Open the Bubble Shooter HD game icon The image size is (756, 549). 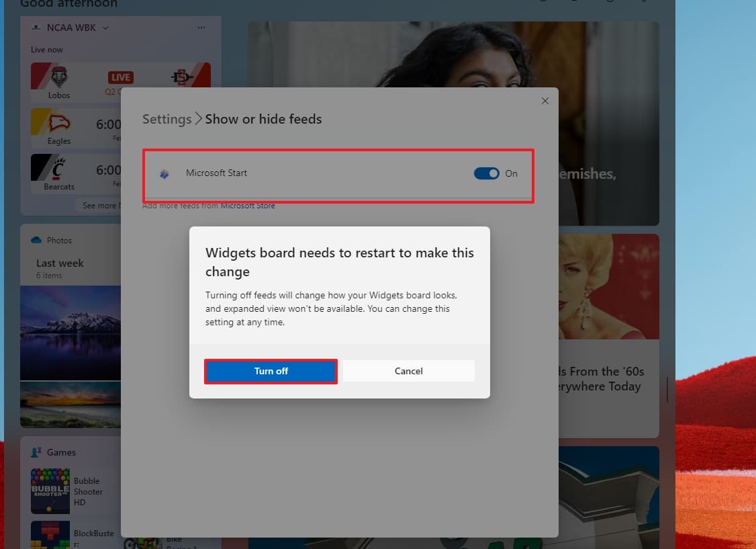pos(50,491)
